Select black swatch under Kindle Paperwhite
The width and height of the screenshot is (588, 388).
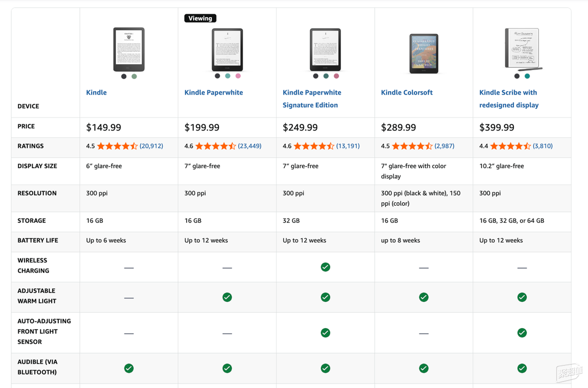(x=217, y=76)
